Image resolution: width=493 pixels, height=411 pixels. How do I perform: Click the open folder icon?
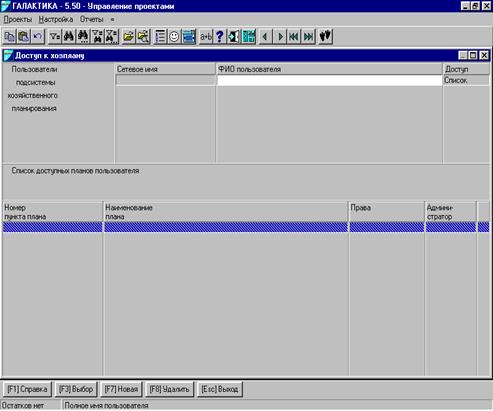pos(129,36)
